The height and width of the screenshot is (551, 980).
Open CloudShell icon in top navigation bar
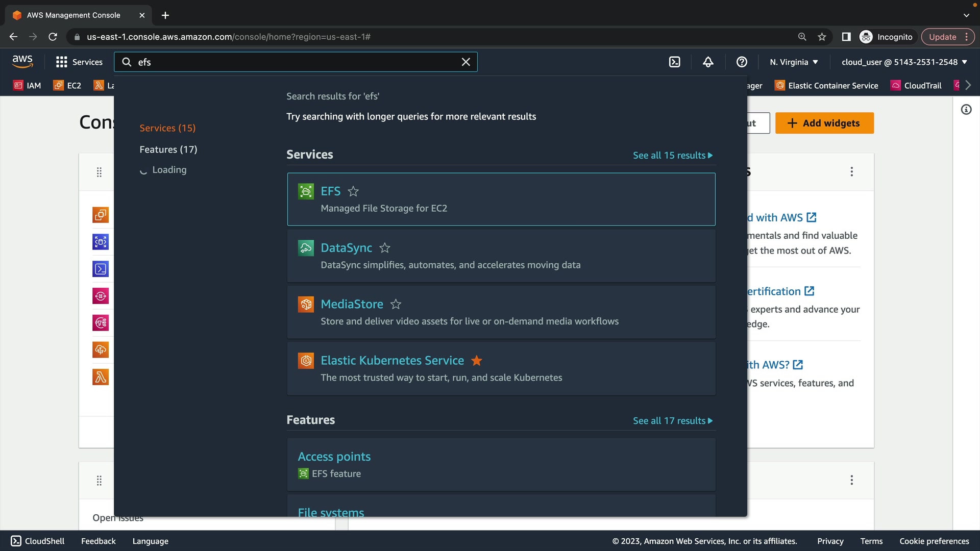point(674,62)
